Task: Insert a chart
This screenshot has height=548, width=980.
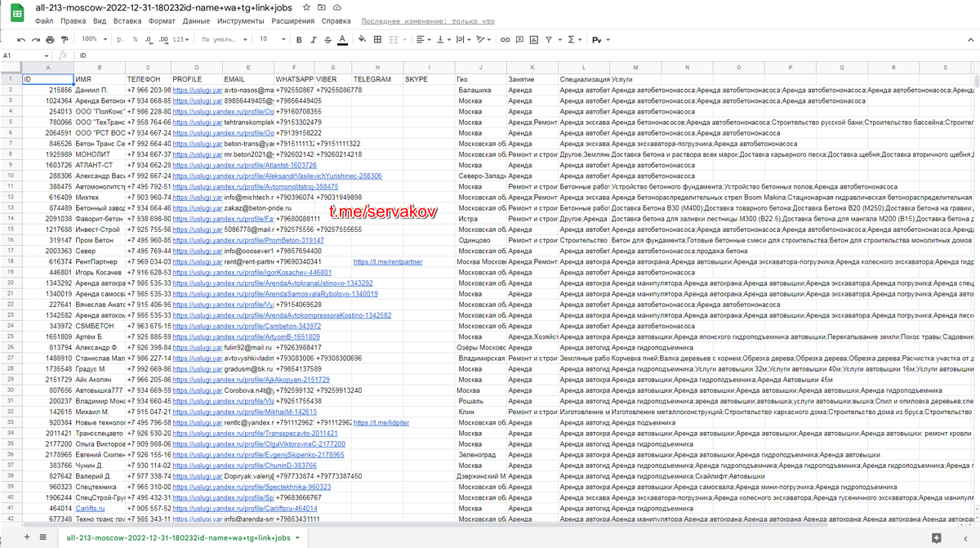Action: [534, 39]
